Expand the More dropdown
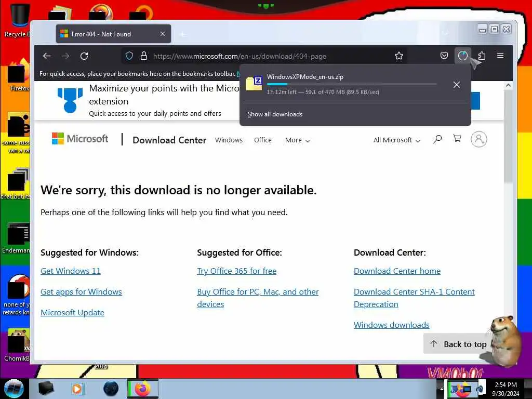The height and width of the screenshot is (399, 532). (x=298, y=140)
